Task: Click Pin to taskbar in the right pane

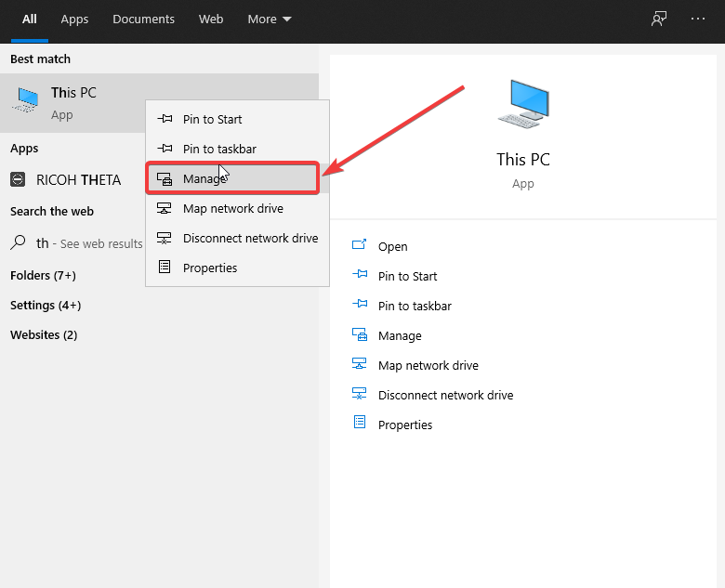Action: click(415, 306)
